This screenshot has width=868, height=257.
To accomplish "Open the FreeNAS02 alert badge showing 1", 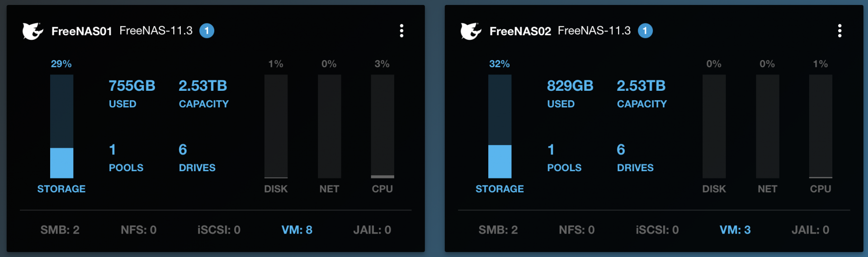I will click(x=645, y=31).
